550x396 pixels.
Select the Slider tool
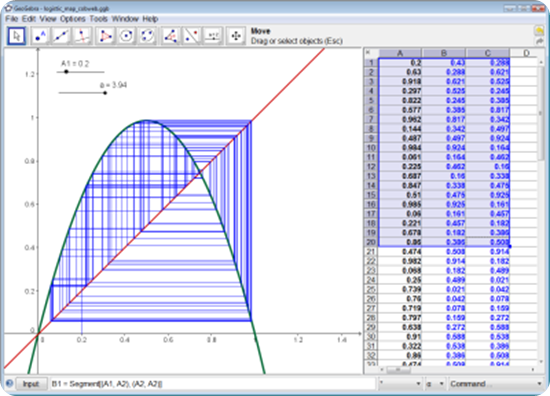coord(213,36)
